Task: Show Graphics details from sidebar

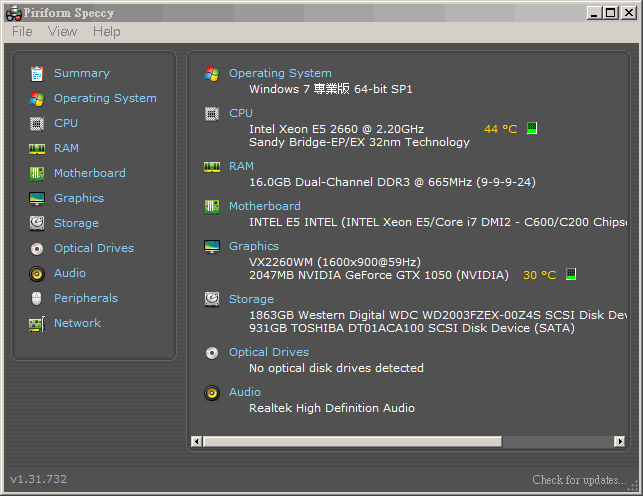Action: 79,198
